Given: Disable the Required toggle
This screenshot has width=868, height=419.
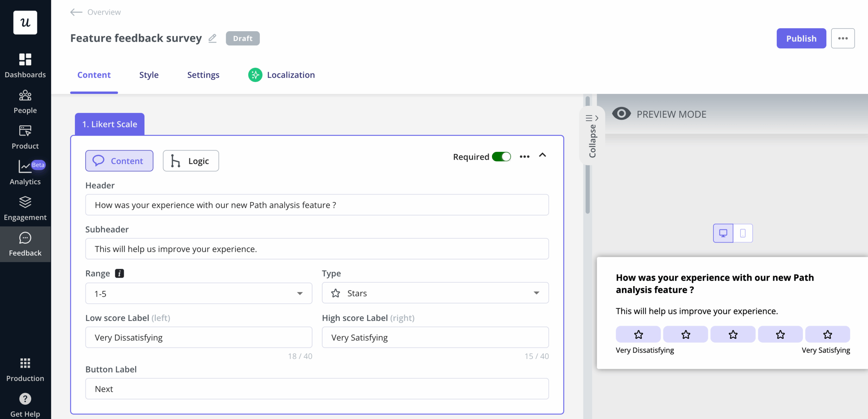Looking at the screenshot, I should (501, 157).
